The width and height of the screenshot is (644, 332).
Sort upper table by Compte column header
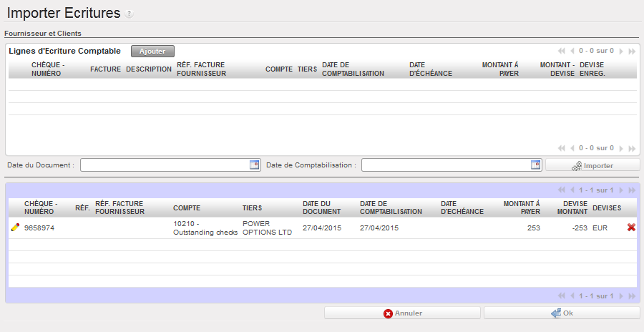278,69
